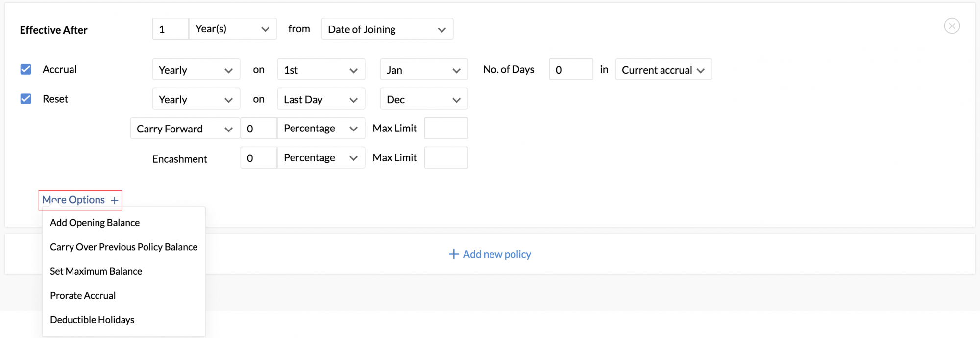This screenshot has height=338, width=980.
Task: Close the policy panel with the X icon
Action: (952, 26)
